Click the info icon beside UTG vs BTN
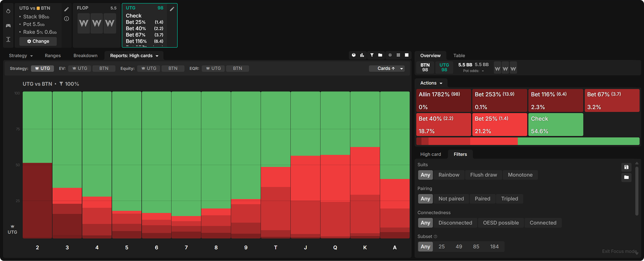 pos(66,19)
